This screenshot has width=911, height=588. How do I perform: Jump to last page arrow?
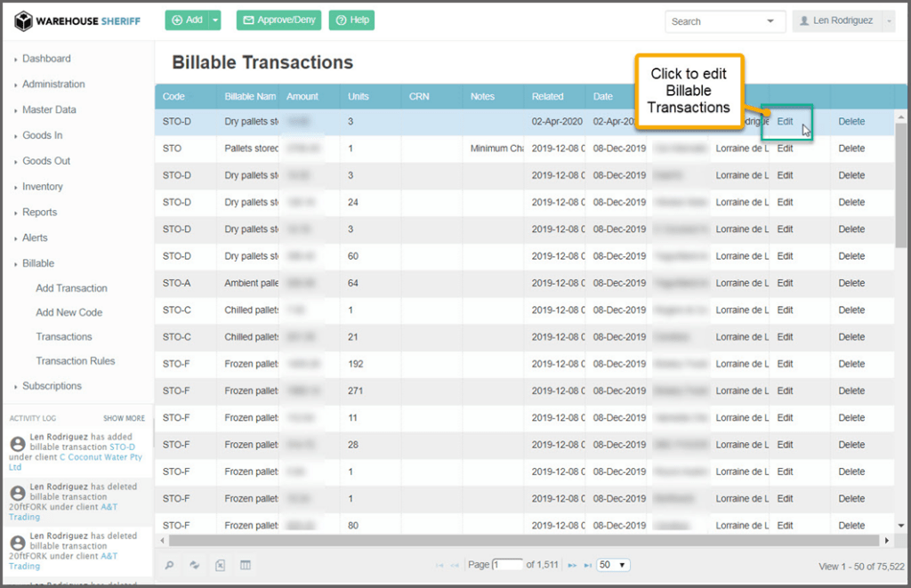(587, 565)
